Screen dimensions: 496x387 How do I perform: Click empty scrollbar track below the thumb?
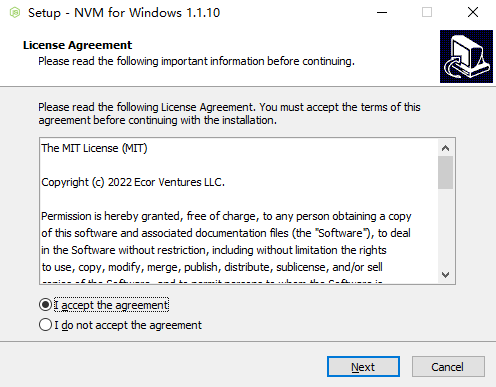tap(445, 228)
